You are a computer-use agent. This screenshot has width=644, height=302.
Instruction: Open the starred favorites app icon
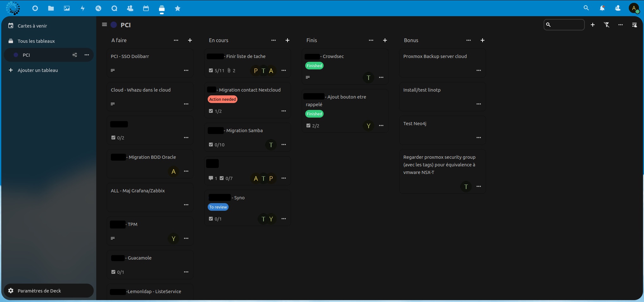[x=178, y=8]
